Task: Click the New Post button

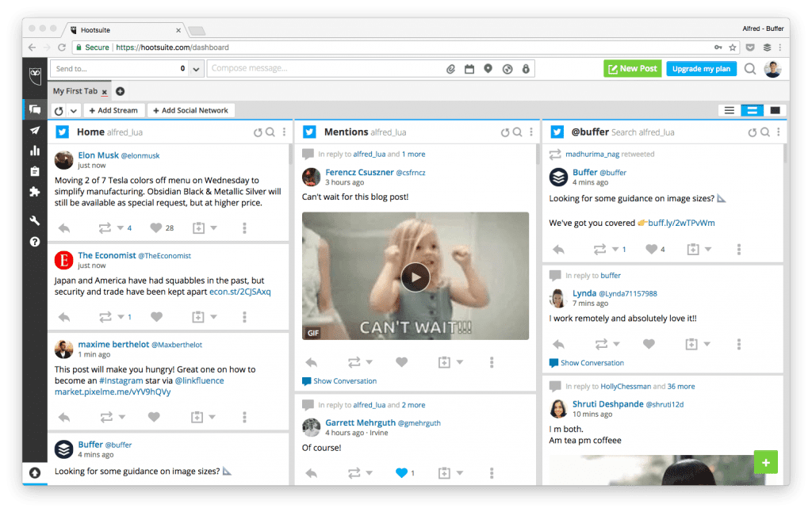Action: click(632, 69)
